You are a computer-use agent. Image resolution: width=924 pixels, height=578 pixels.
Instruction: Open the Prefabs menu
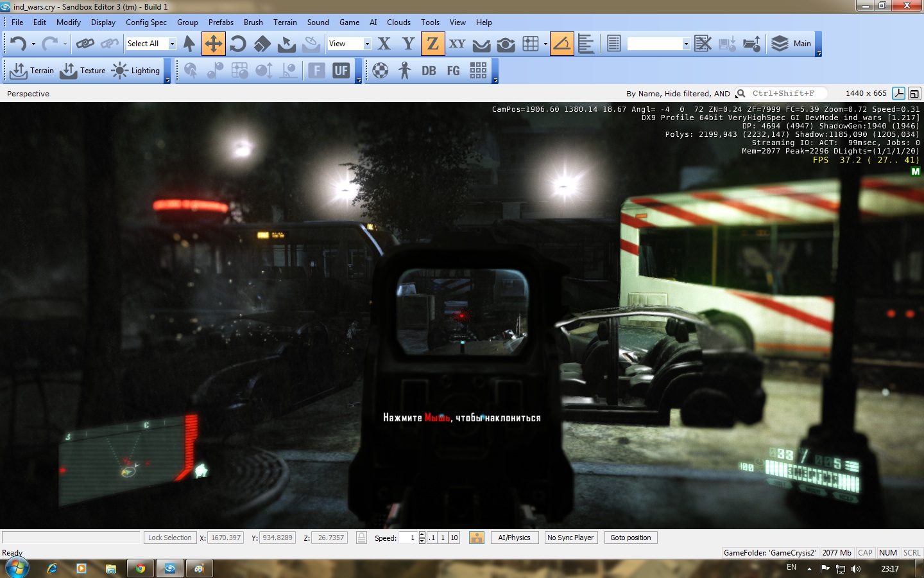click(x=221, y=22)
